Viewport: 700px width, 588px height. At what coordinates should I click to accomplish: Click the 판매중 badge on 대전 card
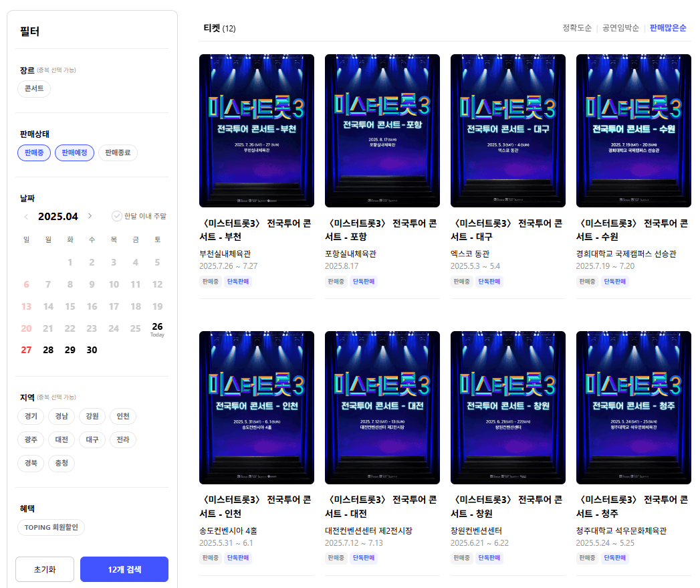click(x=336, y=558)
